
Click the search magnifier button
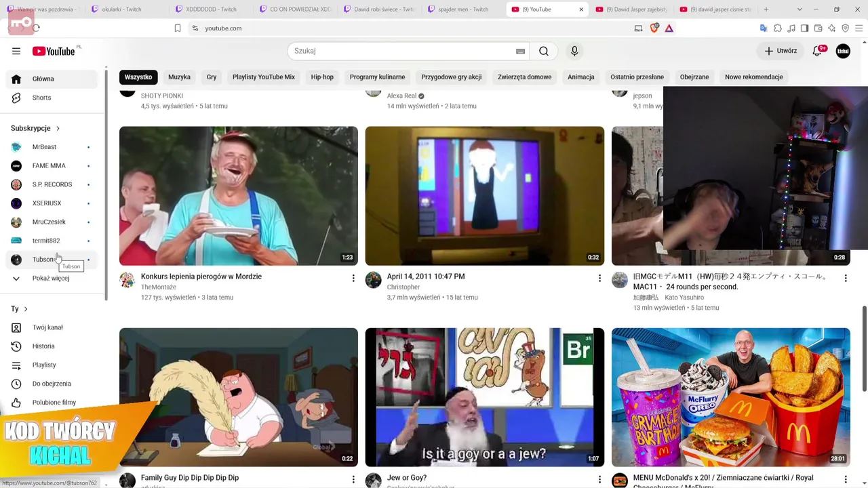coord(544,51)
